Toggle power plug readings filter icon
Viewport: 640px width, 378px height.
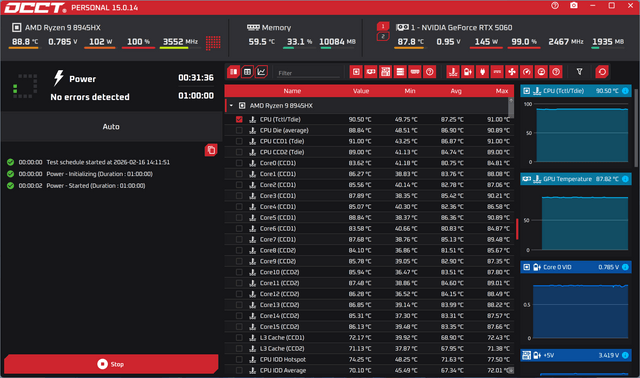coord(482,72)
